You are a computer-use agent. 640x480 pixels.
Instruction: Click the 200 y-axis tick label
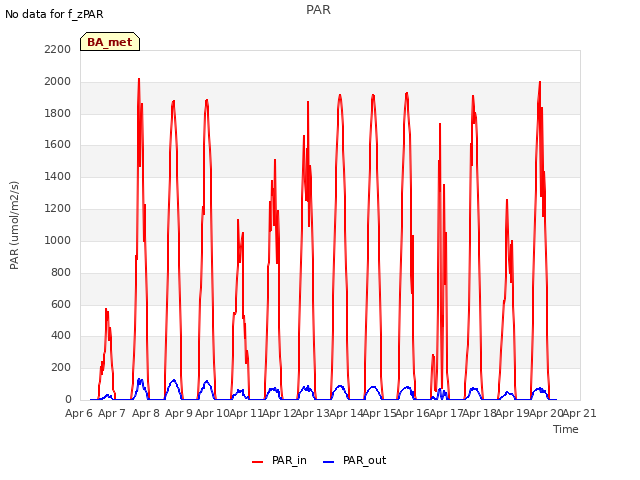[61, 368]
